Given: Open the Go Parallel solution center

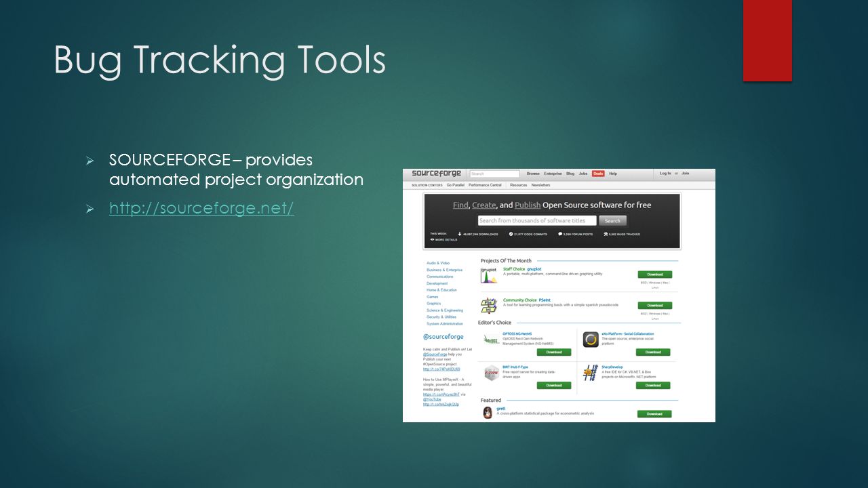Looking at the screenshot, I should 456,185.
